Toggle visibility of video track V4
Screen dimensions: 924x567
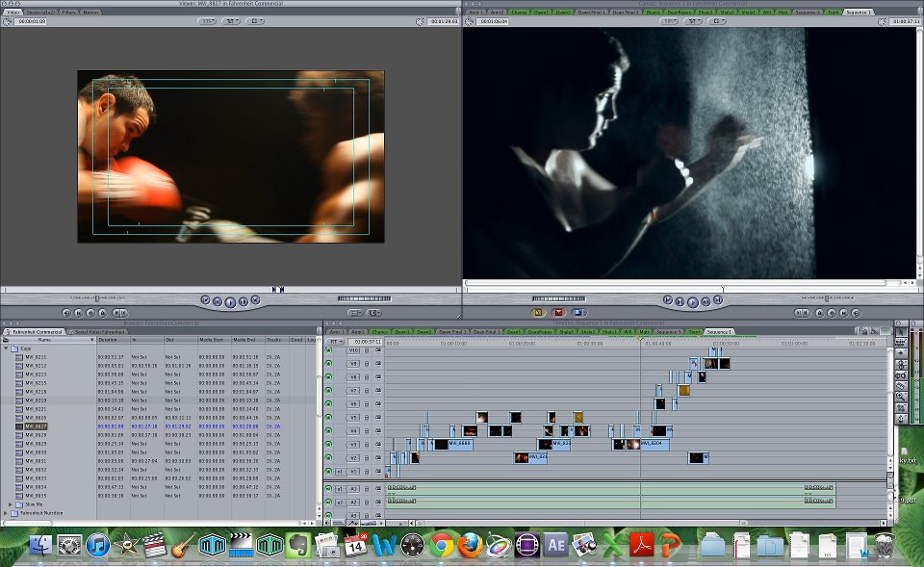pos(329,431)
